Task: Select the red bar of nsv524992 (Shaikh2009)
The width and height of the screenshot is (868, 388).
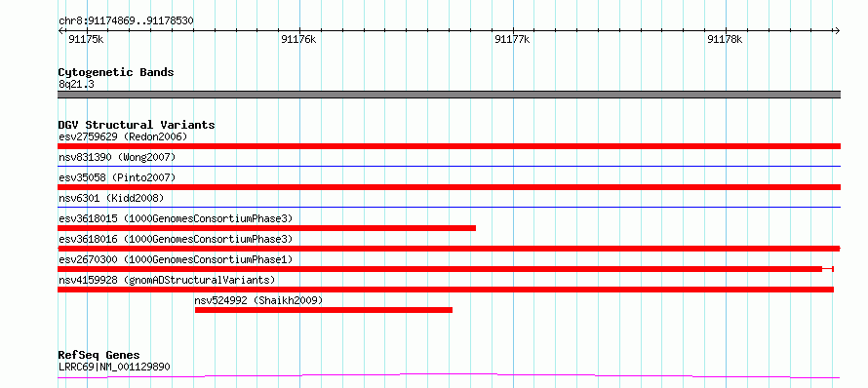Action: pyautogui.click(x=324, y=310)
